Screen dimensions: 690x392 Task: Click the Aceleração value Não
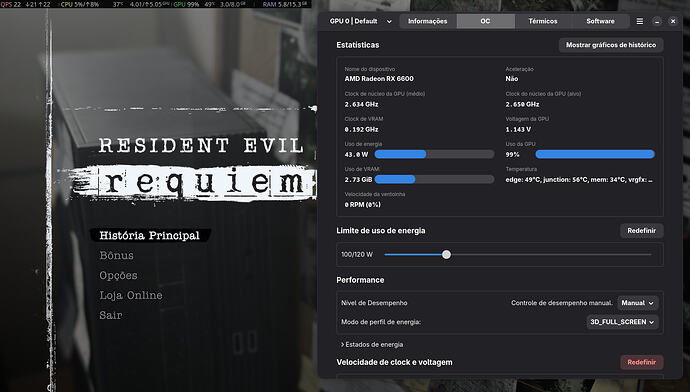[512, 79]
